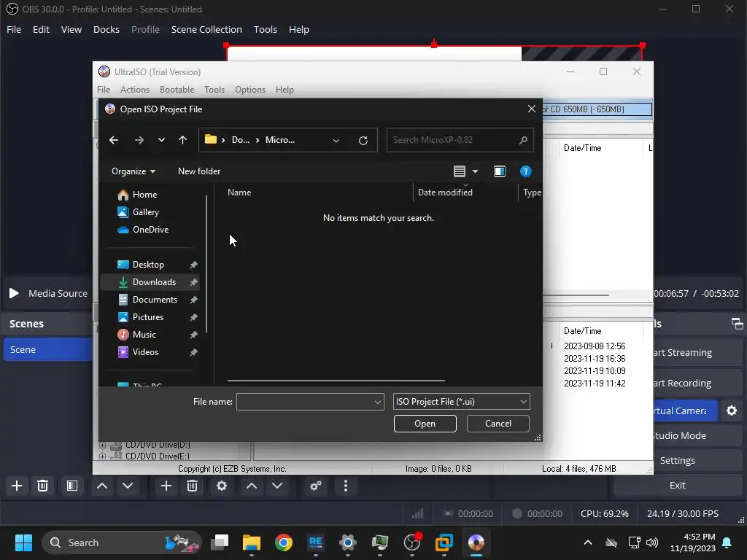Select Scene in OBS Scenes list
747x560 pixels.
(48, 349)
